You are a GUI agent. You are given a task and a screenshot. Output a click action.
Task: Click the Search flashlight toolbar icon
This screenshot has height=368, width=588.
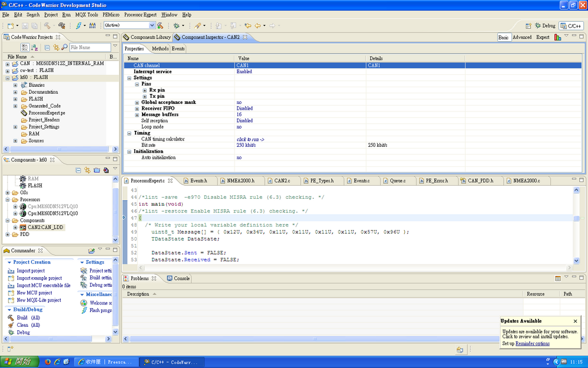point(197,25)
